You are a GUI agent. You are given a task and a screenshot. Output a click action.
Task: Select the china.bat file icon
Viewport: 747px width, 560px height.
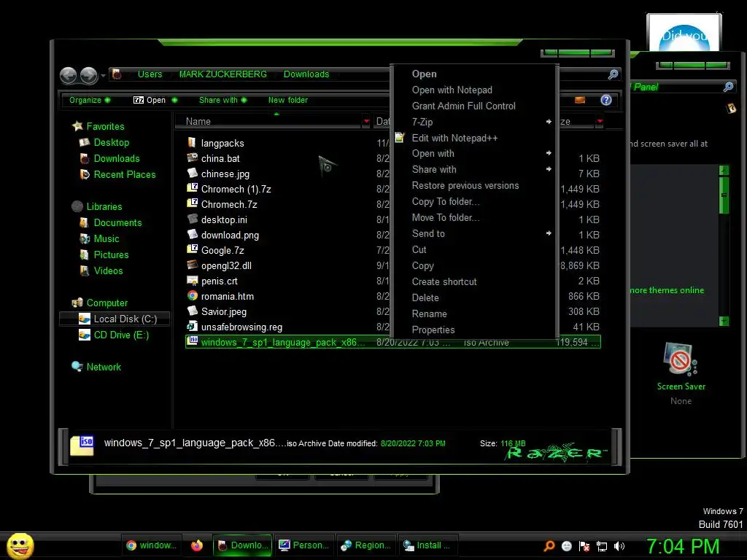point(192,157)
